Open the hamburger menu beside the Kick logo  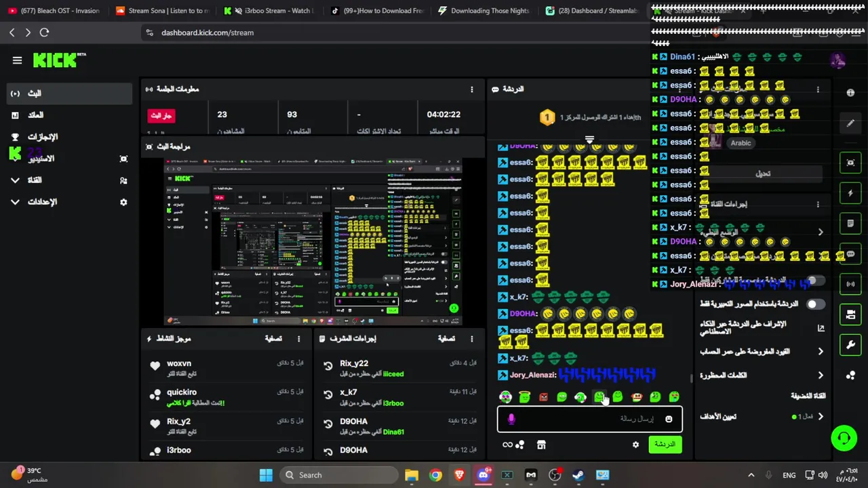17,60
